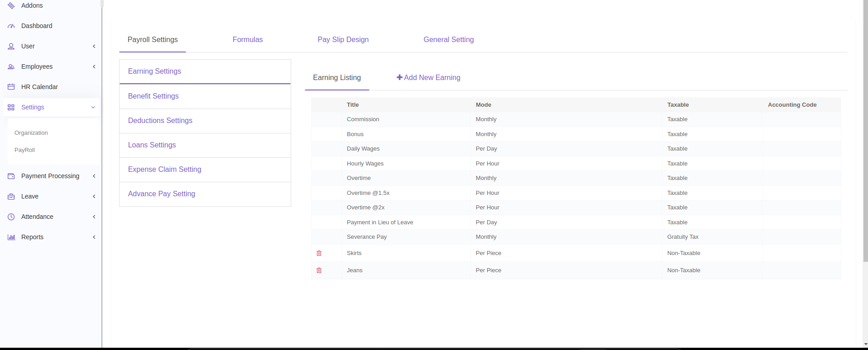Click the HR Calendar icon
868x350 pixels.
coord(11,87)
